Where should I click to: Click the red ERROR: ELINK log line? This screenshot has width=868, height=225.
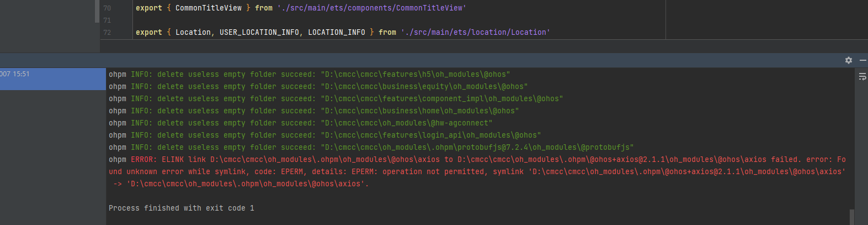[477, 172]
